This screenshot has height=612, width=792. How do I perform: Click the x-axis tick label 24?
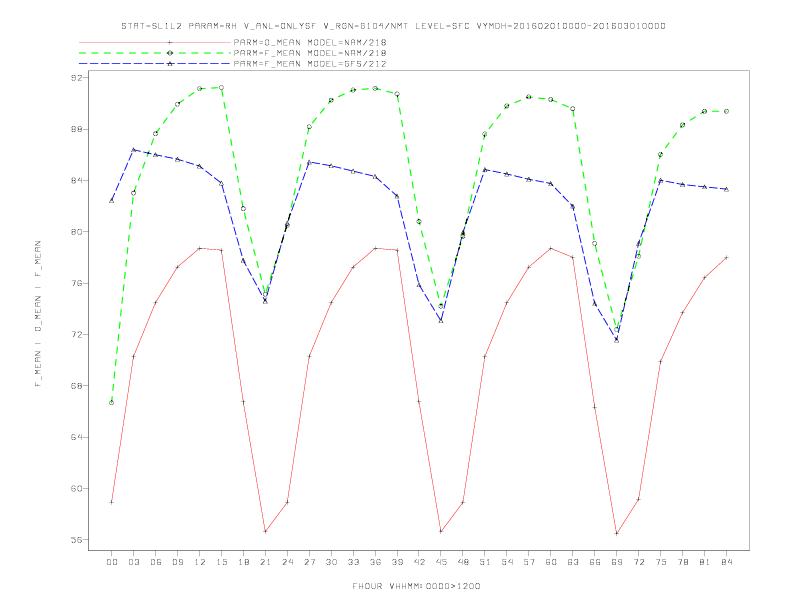(287, 562)
